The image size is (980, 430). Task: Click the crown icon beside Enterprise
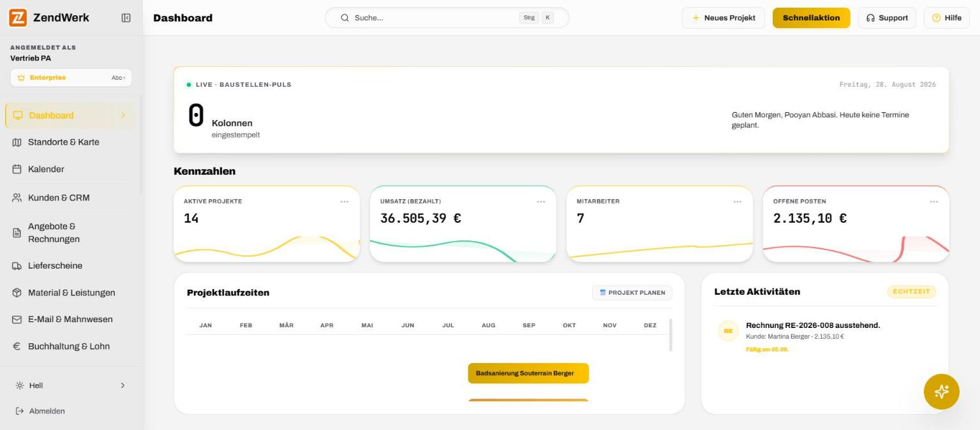(x=21, y=78)
